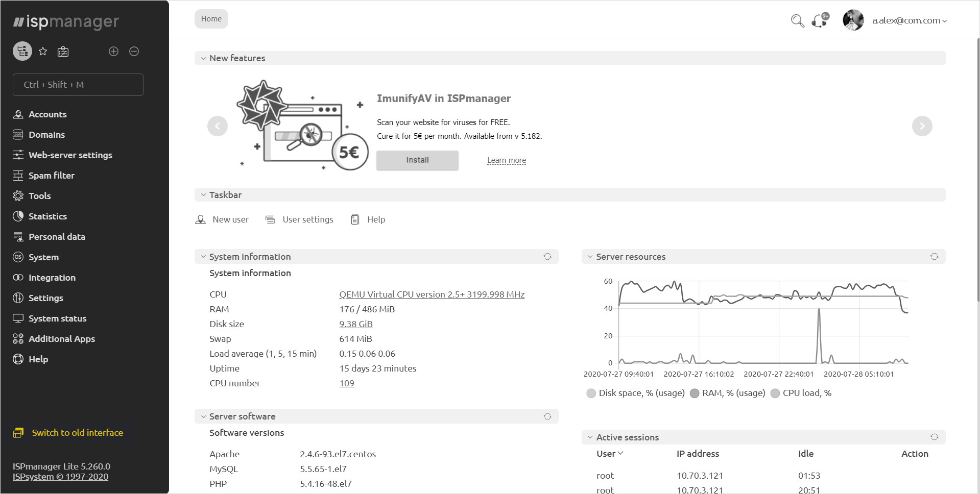
Task: Click User settings taskbar icon
Action: coord(270,219)
